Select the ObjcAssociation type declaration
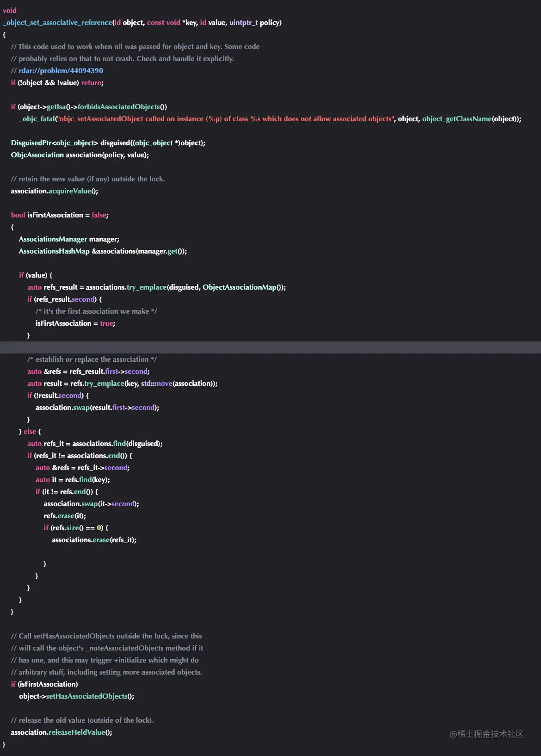This screenshot has width=541, height=756. pyautogui.click(x=37, y=155)
